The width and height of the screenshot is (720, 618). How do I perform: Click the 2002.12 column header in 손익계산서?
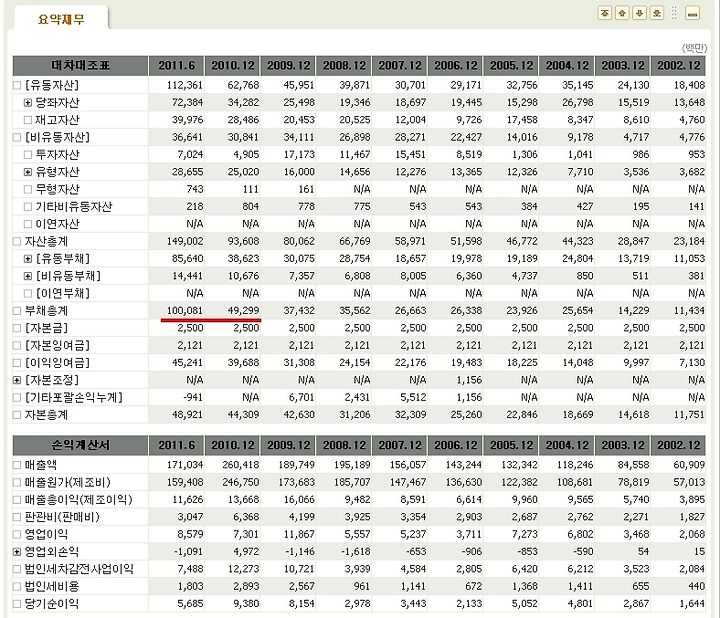click(679, 445)
